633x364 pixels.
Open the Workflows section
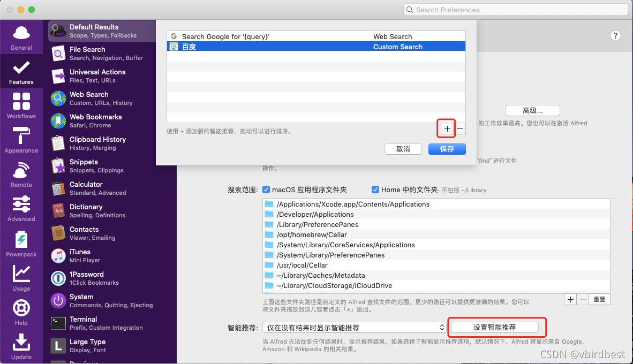tap(21, 106)
